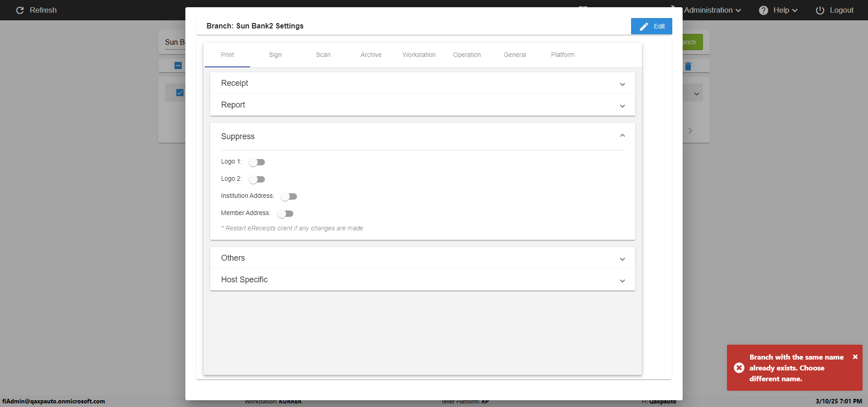Screen dimensions: 868x407
Task: Click the blue trash delete icon
Action: coord(688,66)
